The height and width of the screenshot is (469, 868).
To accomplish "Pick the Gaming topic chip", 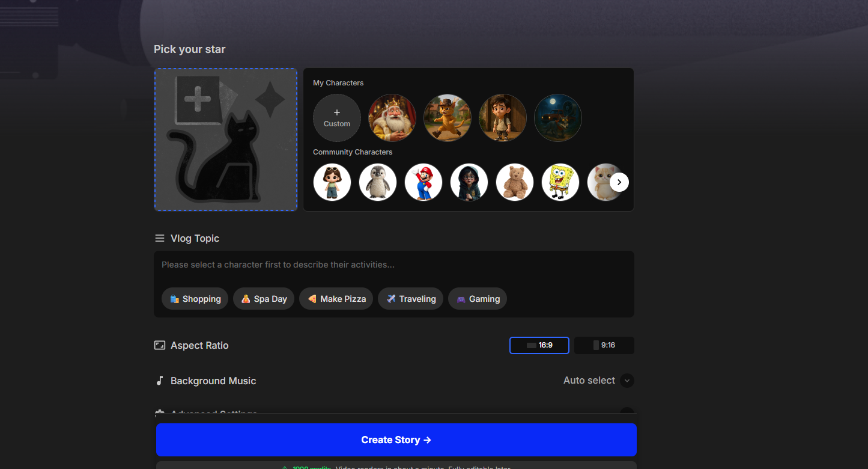I will (x=478, y=299).
